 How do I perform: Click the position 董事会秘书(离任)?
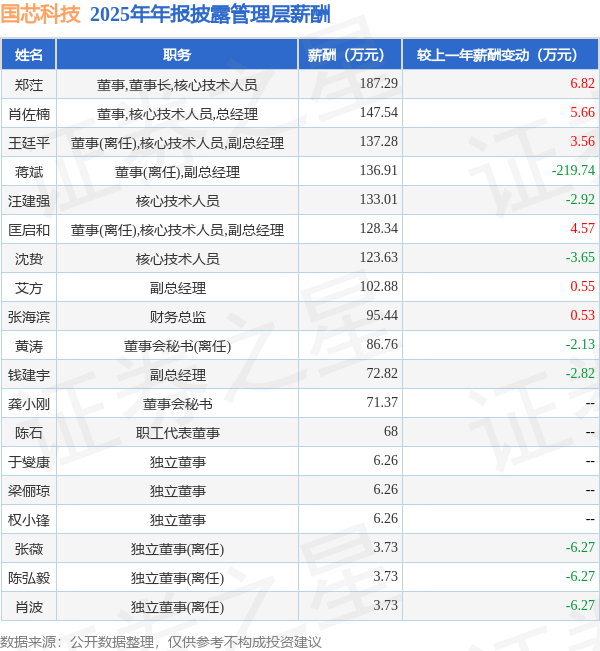tap(177, 346)
